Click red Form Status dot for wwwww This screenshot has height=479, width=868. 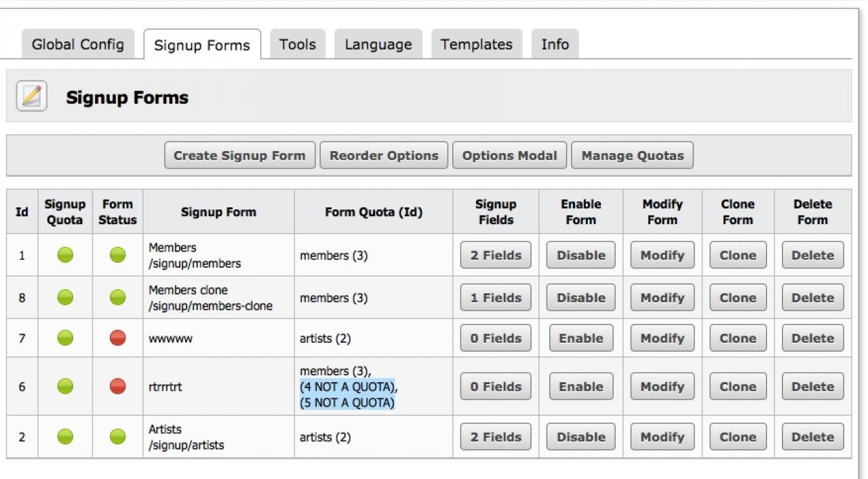[x=118, y=338]
